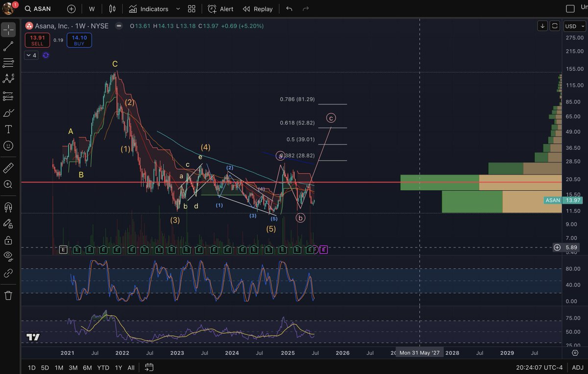Click the trash remove objects icon

click(8, 295)
